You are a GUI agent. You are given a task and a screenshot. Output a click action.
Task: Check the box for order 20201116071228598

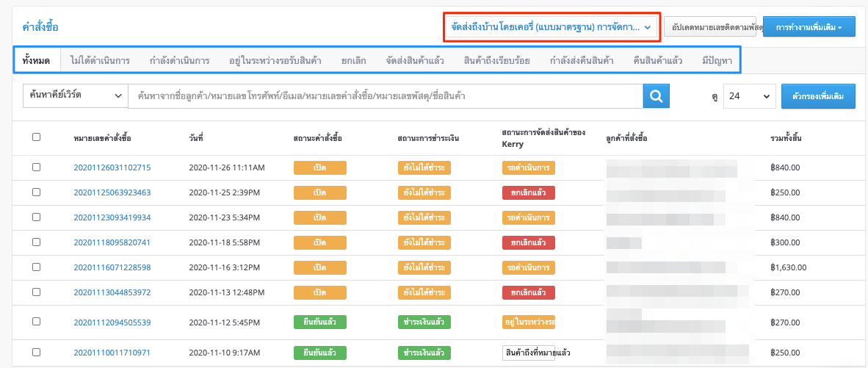click(x=36, y=267)
